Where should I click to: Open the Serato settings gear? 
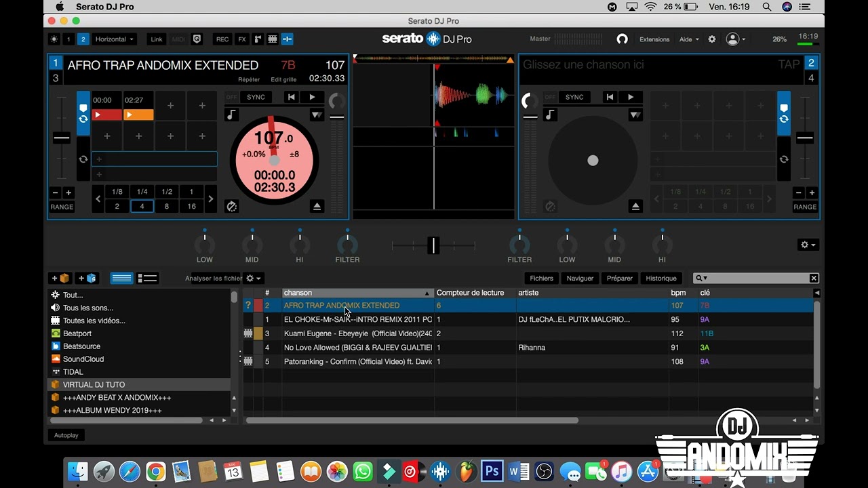tap(712, 39)
